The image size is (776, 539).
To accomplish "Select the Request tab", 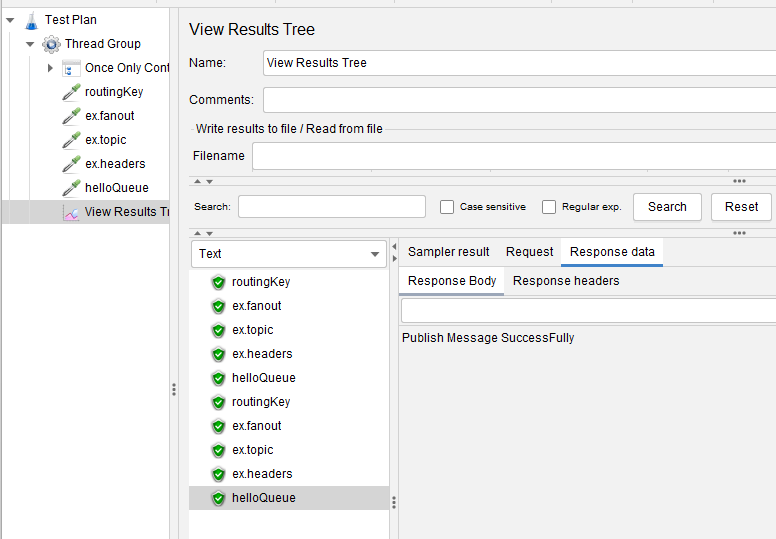I will (x=529, y=252).
